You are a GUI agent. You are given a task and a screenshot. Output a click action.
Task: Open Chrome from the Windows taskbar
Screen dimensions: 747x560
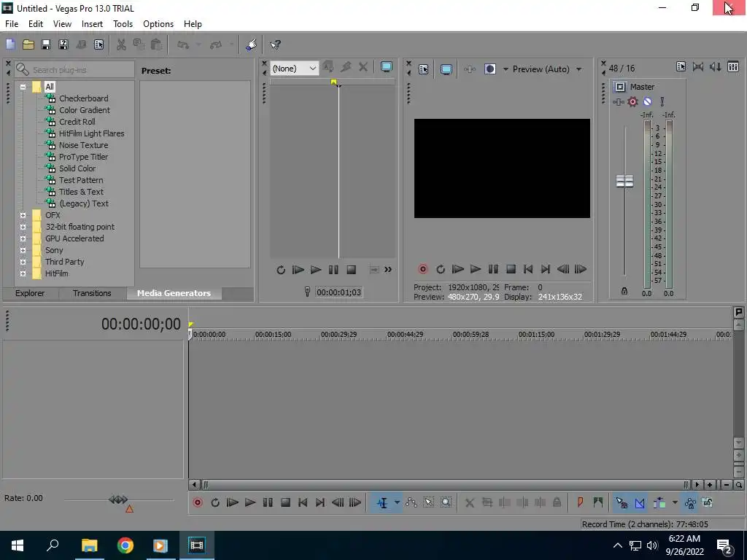tap(125, 545)
